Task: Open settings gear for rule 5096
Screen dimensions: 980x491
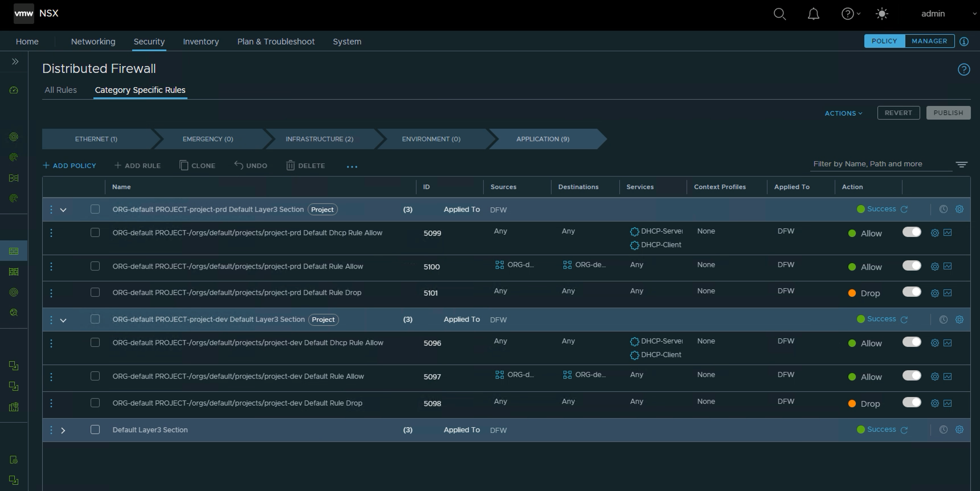Action: [x=935, y=343]
